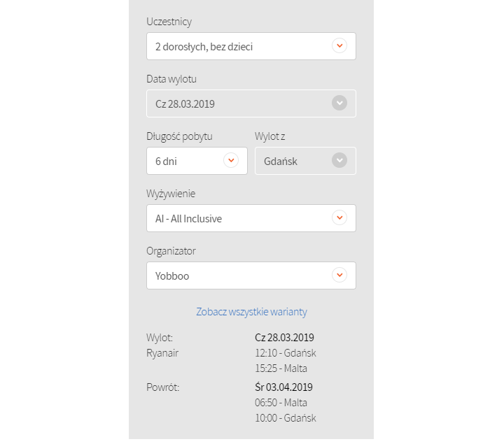504x444 pixels.
Task: Open the Gdańsk departure airport dropdown
Action: click(x=294, y=161)
